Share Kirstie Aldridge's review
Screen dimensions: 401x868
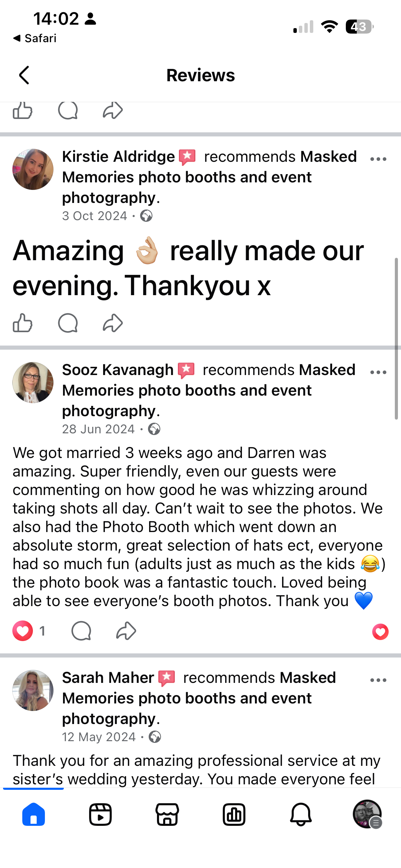click(113, 323)
